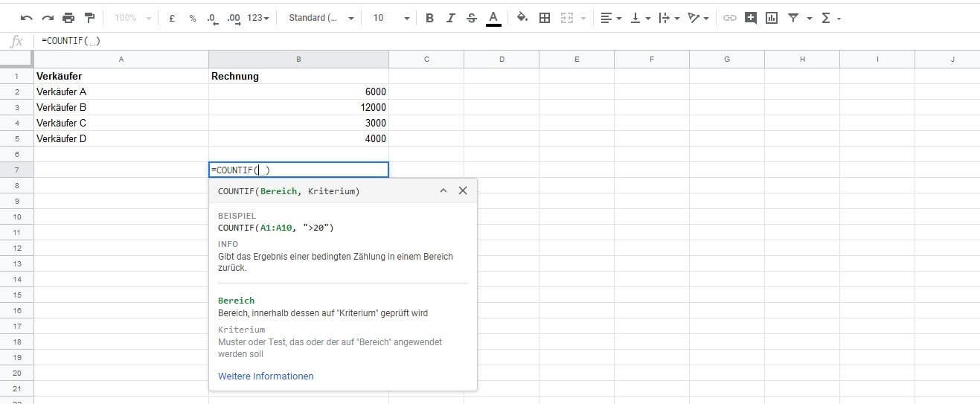
Task: Select the Verkäufer B cell
Action: (x=121, y=107)
